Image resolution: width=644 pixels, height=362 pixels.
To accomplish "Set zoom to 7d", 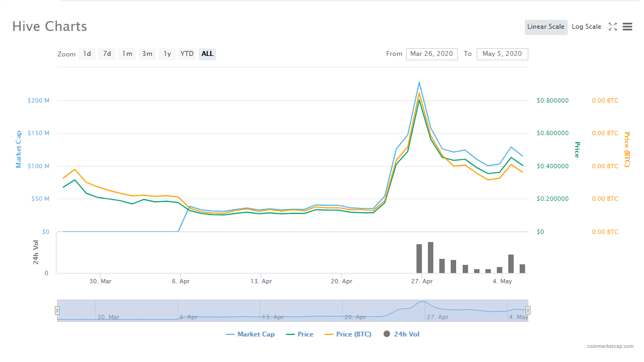I will [x=107, y=54].
